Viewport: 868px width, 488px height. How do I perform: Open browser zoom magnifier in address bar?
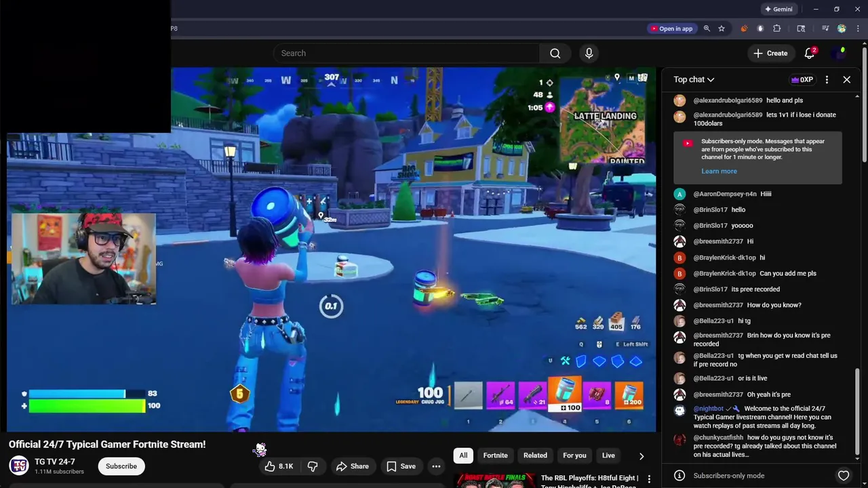coord(707,28)
